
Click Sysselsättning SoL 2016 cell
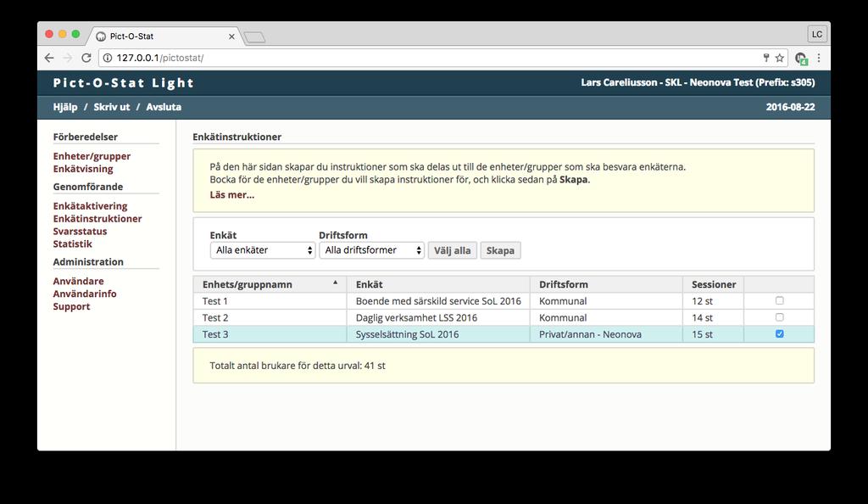tap(438, 334)
